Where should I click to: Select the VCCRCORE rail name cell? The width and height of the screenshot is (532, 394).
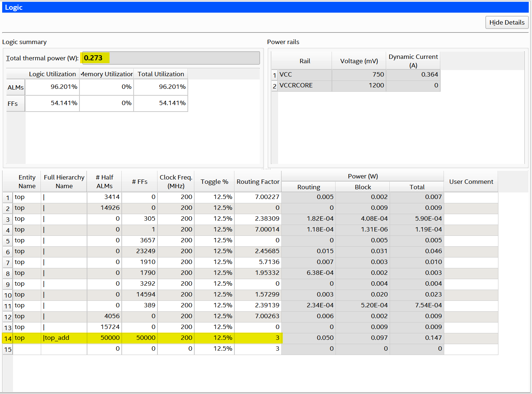pyautogui.click(x=304, y=86)
